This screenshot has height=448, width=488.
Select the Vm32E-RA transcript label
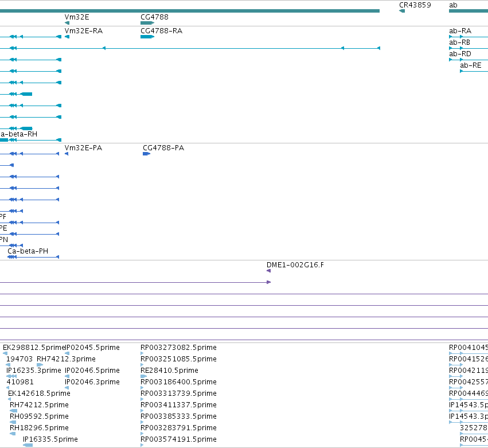click(x=84, y=31)
